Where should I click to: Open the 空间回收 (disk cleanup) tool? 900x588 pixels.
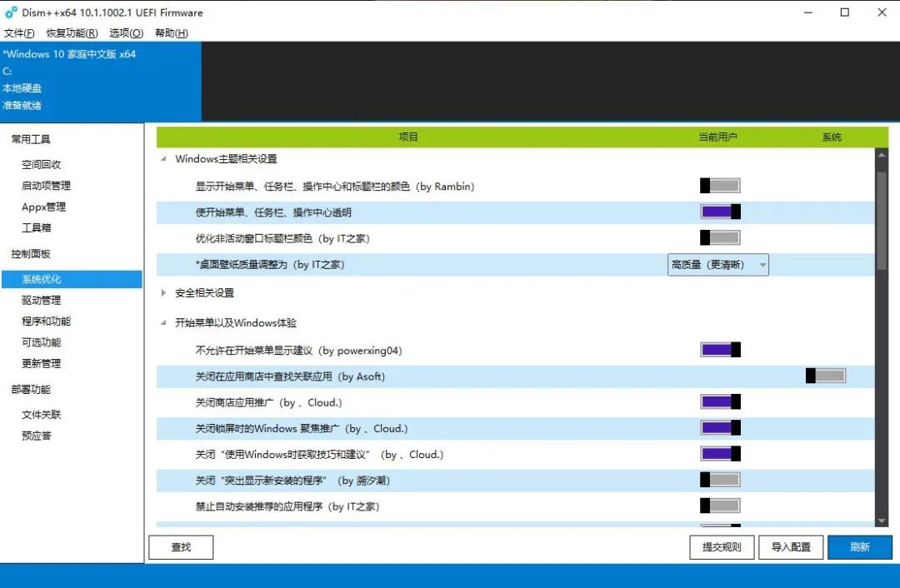pos(43,164)
